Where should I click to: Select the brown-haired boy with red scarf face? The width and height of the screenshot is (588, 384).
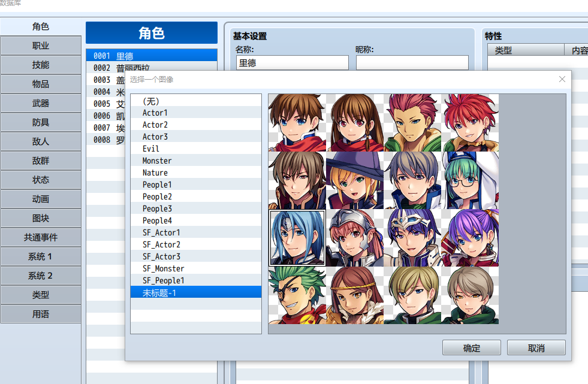coord(297,122)
